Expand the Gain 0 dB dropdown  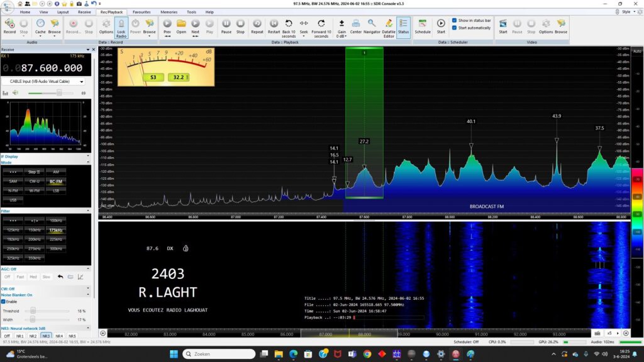341,36
